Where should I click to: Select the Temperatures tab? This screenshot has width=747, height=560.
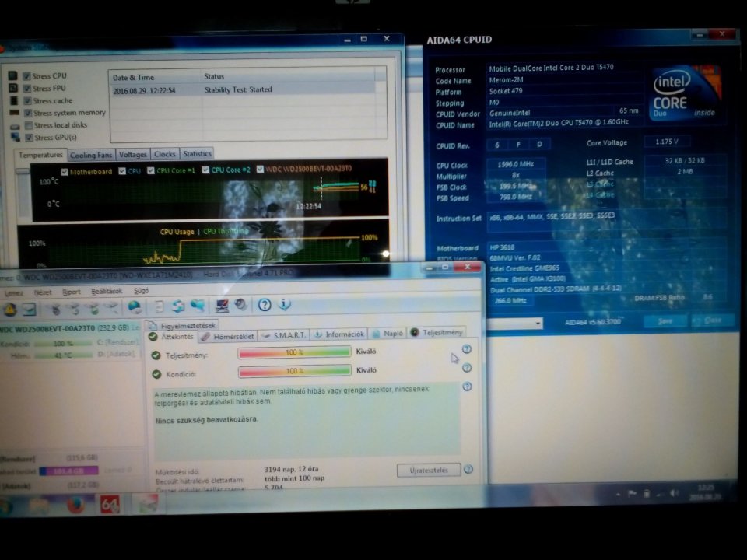coord(40,155)
